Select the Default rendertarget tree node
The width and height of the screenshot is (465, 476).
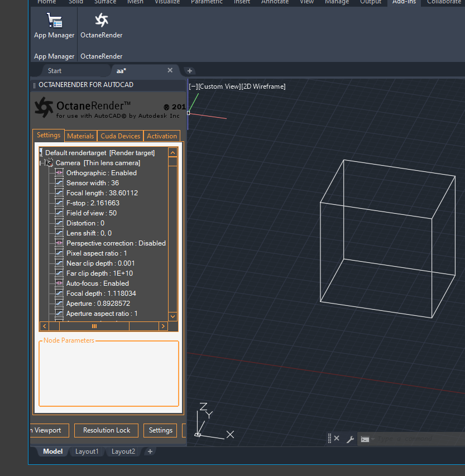point(99,153)
